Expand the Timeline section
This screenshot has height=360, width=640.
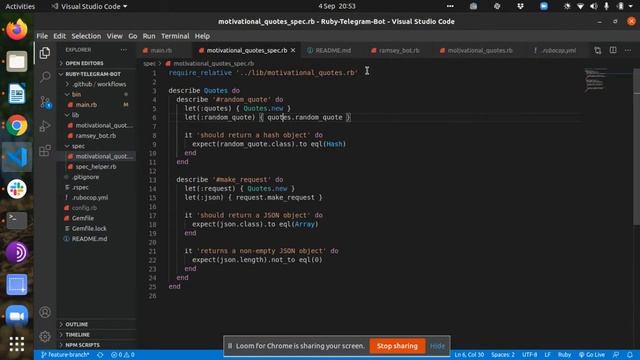coord(78,335)
